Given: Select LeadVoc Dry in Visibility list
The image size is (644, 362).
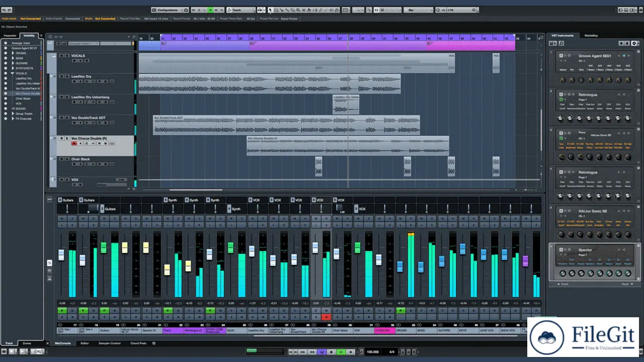Looking at the screenshot, I should click(23, 78).
